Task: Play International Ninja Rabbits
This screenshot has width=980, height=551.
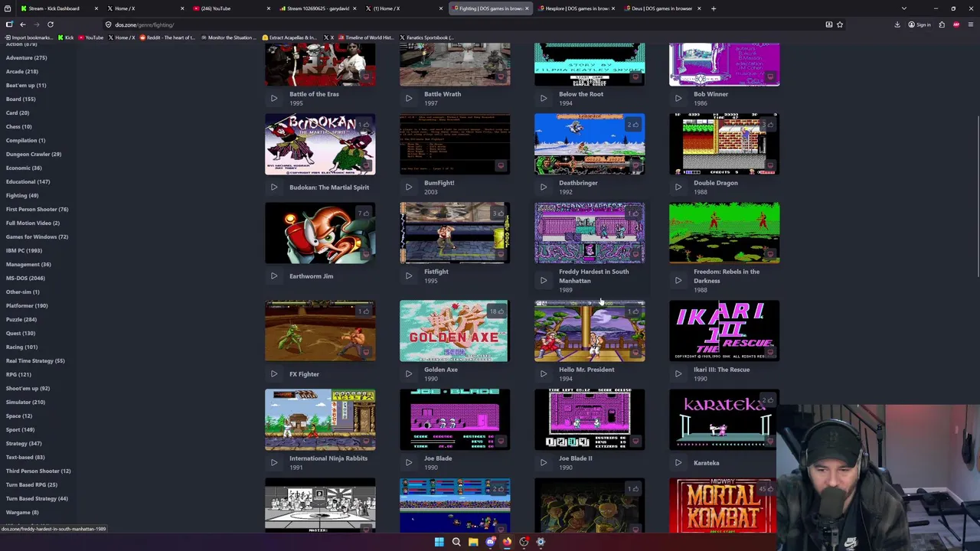Action: [274, 463]
